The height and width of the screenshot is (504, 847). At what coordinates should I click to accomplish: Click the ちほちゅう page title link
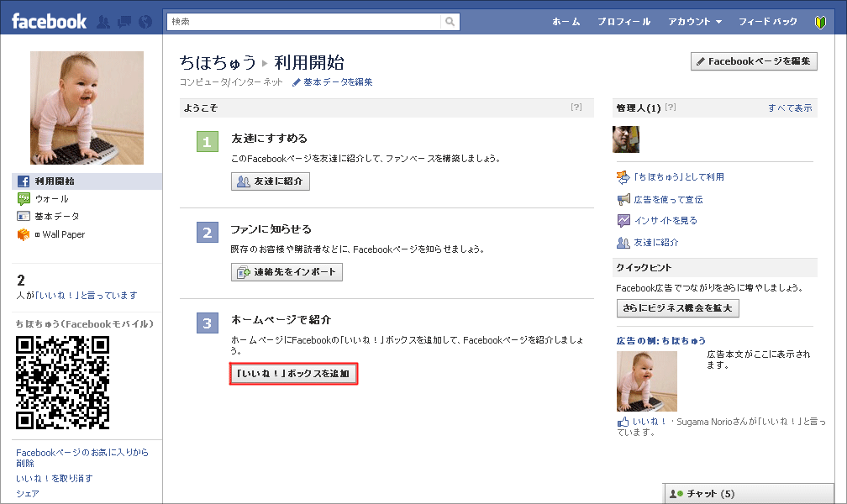pyautogui.click(x=218, y=63)
